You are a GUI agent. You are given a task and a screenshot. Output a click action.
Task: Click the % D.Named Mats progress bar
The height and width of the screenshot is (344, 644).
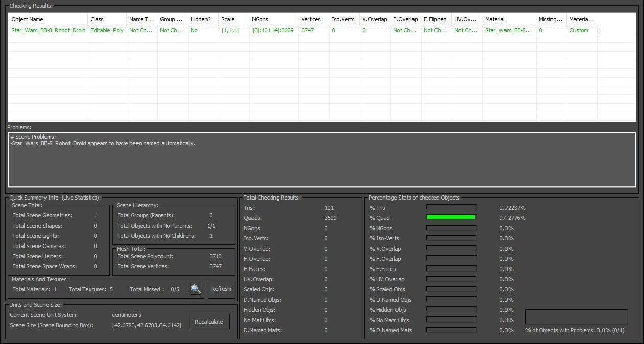(x=451, y=330)
